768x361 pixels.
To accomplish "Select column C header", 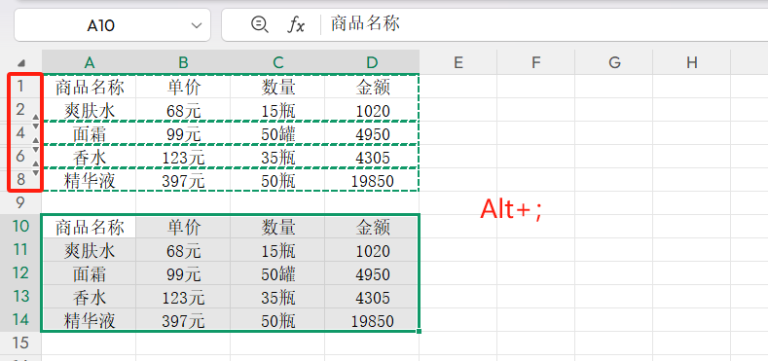I will click(278, 62).
